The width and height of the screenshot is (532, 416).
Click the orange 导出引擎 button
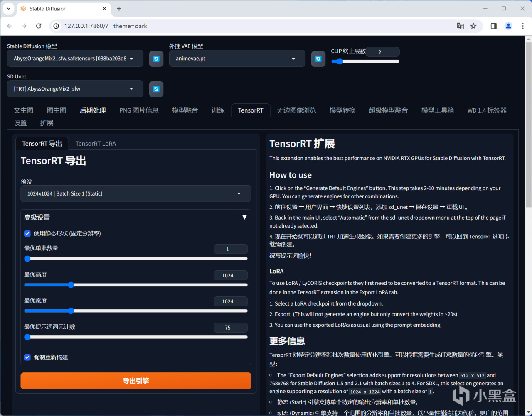click(x=136, y=381)
